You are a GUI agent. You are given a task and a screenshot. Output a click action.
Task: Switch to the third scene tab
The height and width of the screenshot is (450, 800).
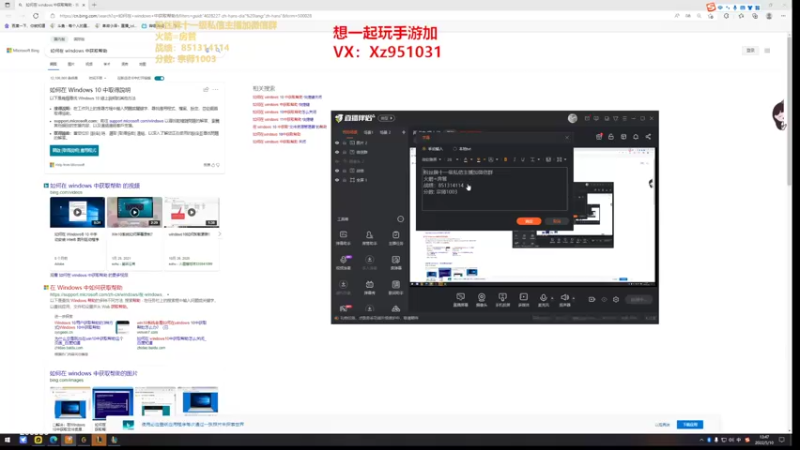click(385, 132)
